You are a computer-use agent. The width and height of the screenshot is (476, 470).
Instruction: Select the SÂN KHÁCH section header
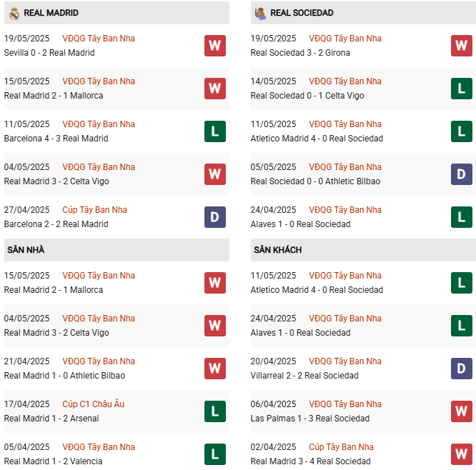277,250
